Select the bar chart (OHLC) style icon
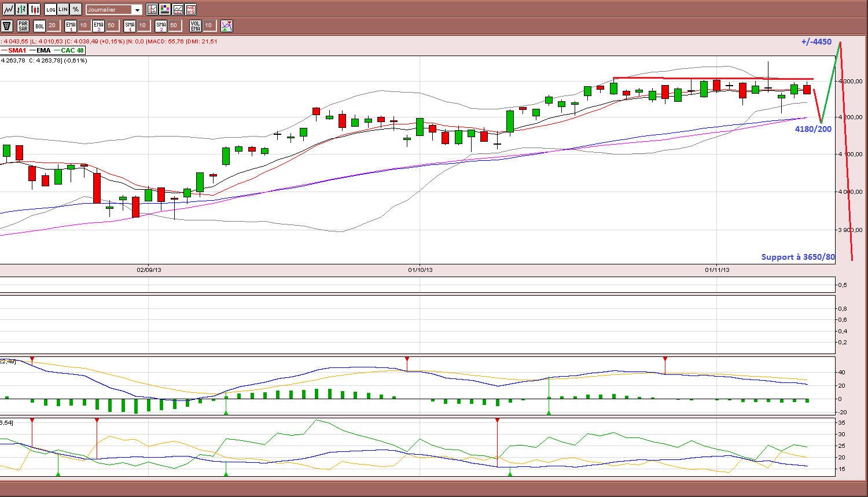This screenshot has width=868, height=497. (21, 9)
